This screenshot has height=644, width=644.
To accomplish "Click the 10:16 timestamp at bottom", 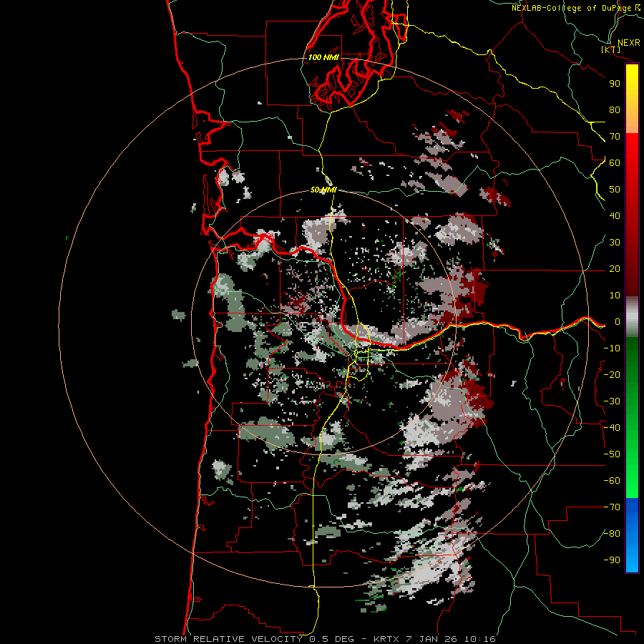I will (x=480, y=639).
